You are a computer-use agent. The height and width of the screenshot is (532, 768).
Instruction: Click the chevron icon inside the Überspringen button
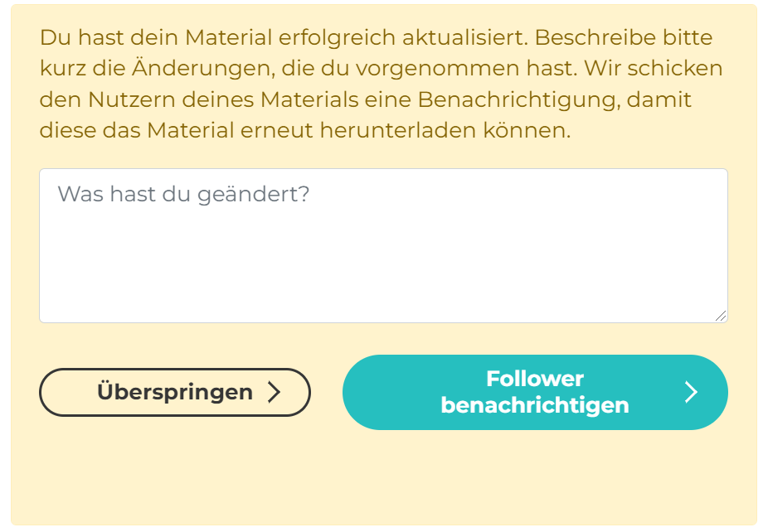(x=275, y=392)
